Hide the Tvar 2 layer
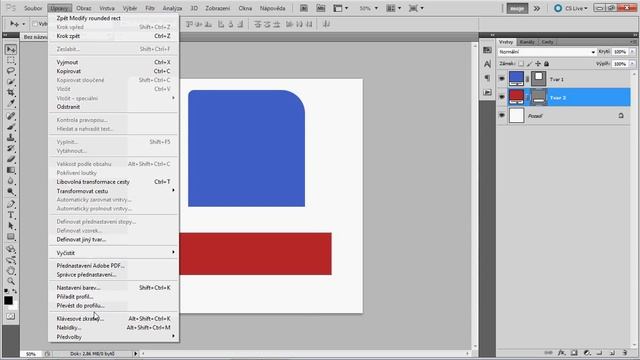The width and height of the screenshot is (640, 360). (x=502, y=97)
